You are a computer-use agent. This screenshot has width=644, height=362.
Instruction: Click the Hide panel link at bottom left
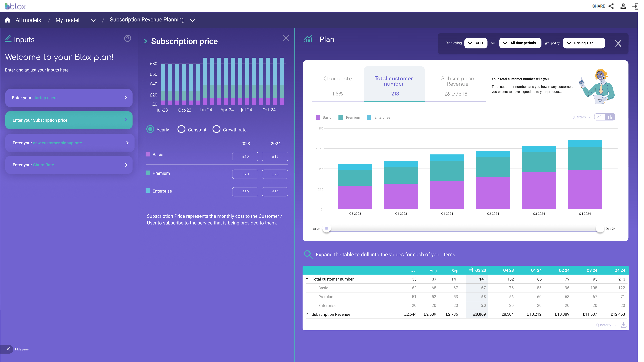(x=22, y=349)
